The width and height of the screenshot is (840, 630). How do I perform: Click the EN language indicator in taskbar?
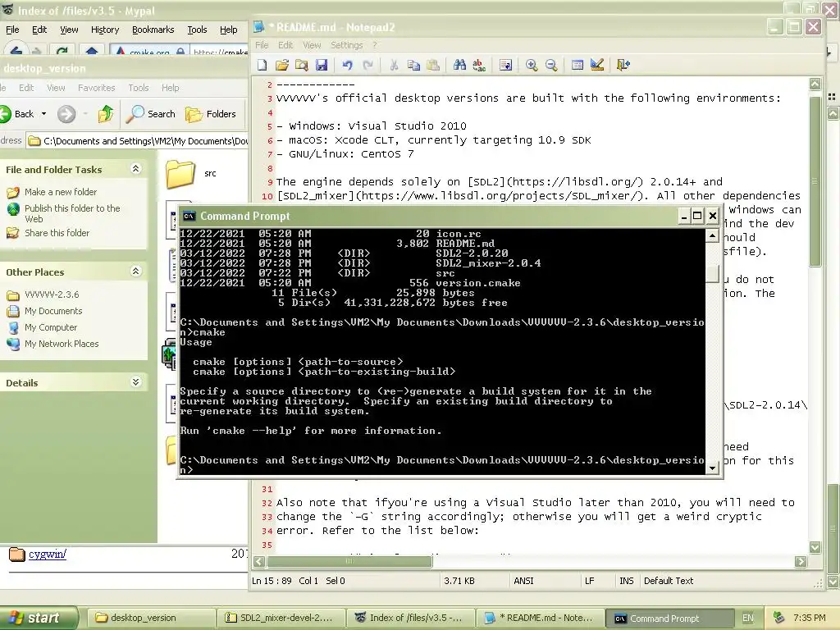pyautogui.click(x=748, y=619)
